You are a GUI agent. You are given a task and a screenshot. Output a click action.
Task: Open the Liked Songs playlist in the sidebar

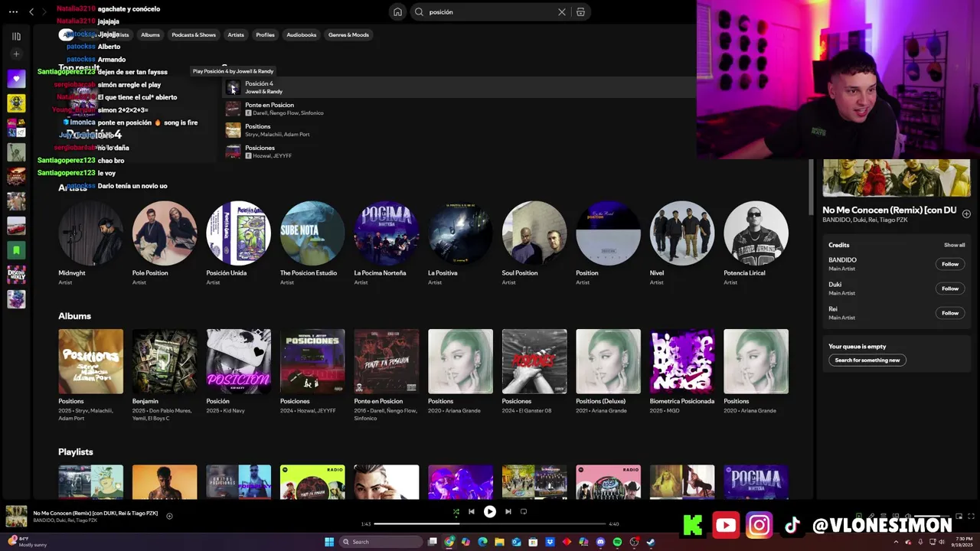coord(16,79)
